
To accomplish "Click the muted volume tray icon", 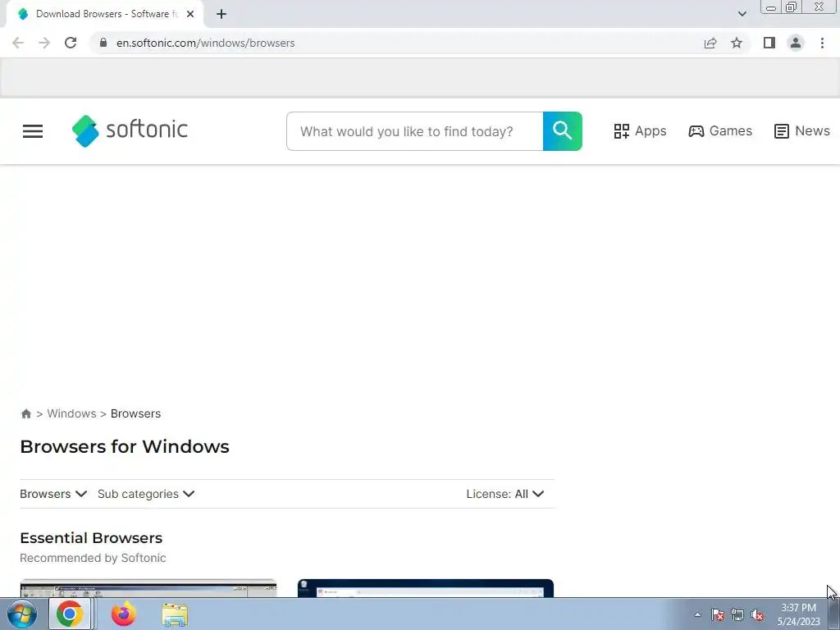I will (757, 614).
